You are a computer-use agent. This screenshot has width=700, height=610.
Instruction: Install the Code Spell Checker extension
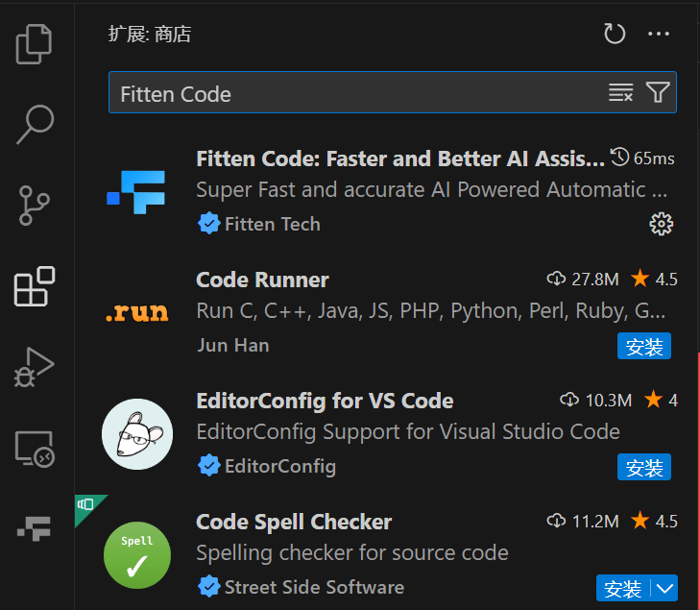(x=623, y=588)
